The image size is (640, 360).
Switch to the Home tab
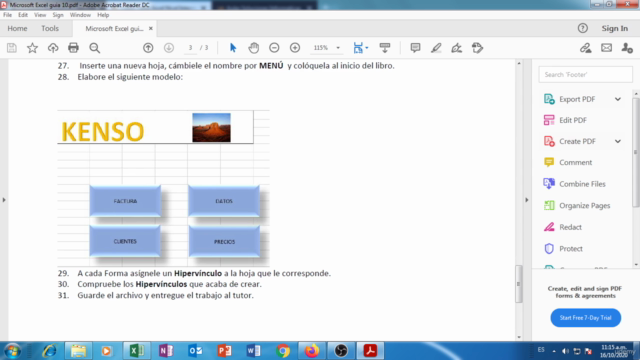(17, 28)
